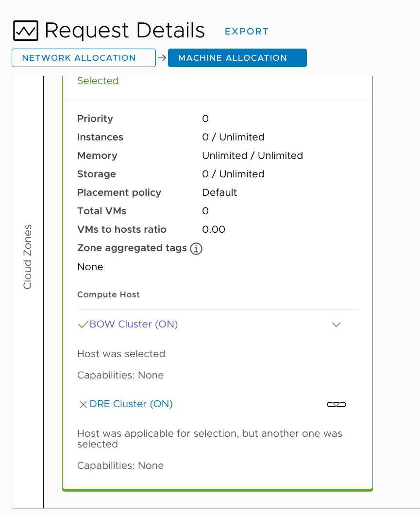Open the BOW Cluster (ON) link

[134, 325]
